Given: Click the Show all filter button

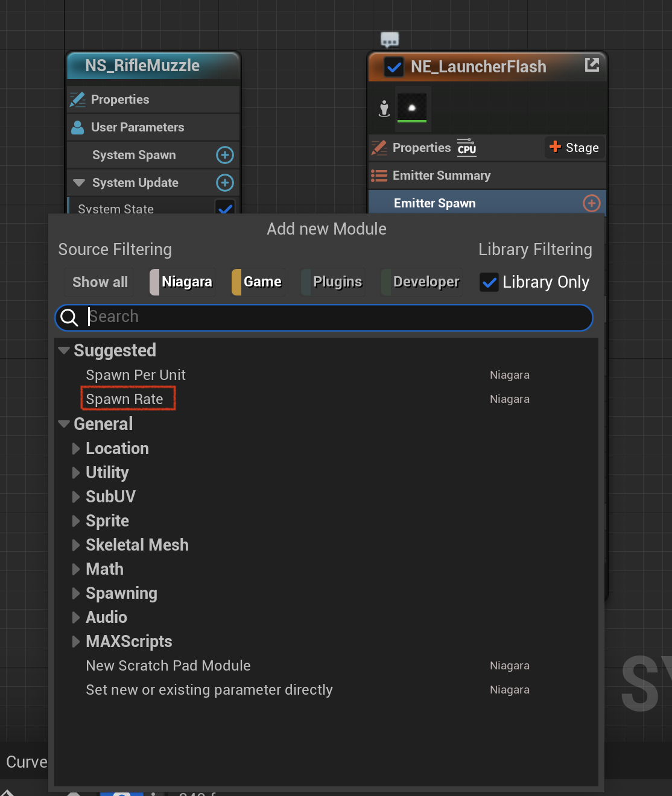Looking at the screenshot, I should (100, 282).
